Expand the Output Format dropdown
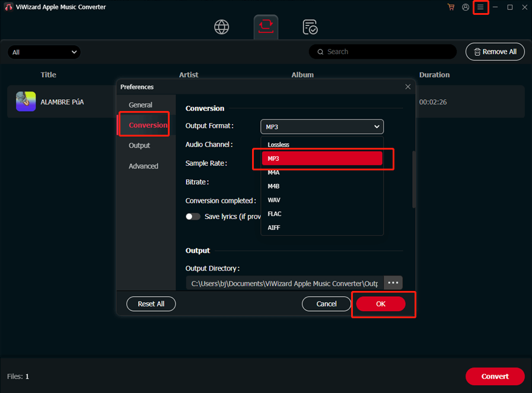 [x=322, y=126]
